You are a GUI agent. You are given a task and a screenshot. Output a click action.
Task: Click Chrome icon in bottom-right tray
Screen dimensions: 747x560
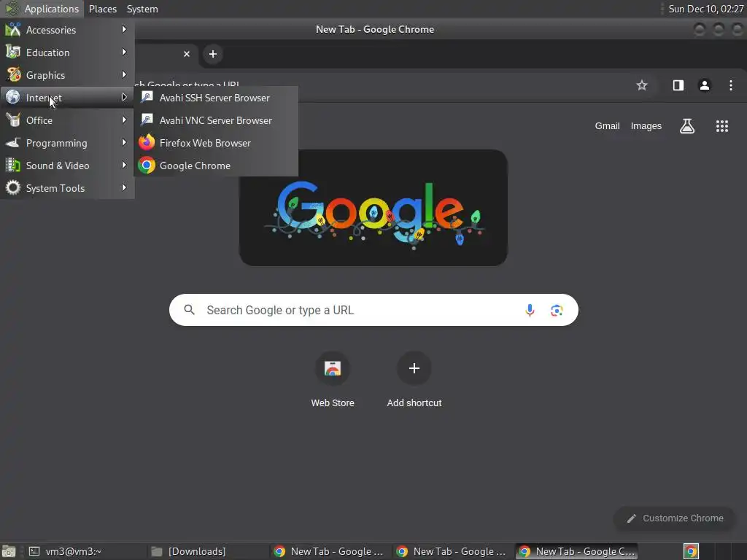point(691,551)
